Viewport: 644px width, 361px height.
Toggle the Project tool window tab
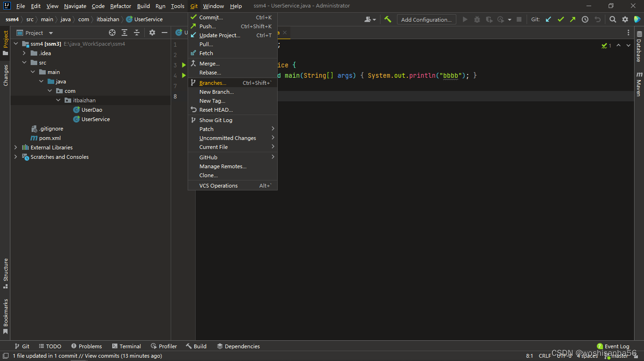click(5, 43)
